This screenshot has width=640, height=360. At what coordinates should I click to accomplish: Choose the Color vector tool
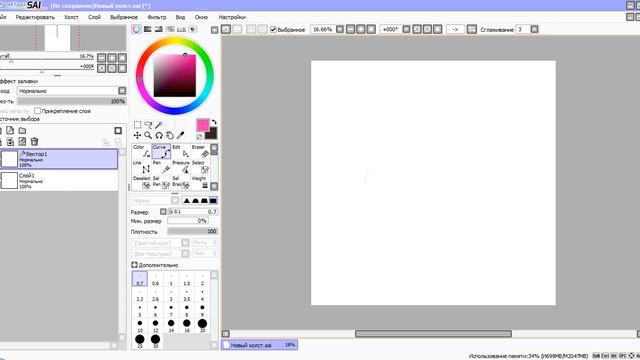tap(142, 151)
